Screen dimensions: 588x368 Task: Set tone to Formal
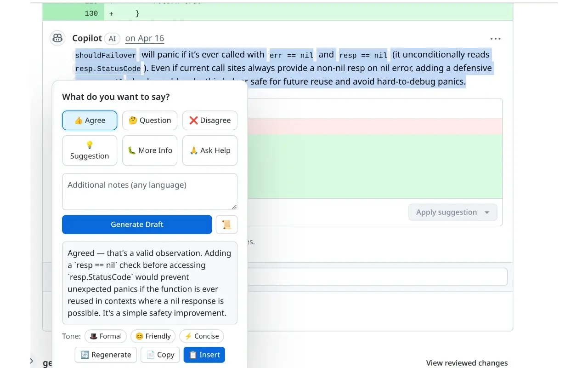(x=106, y=336)
